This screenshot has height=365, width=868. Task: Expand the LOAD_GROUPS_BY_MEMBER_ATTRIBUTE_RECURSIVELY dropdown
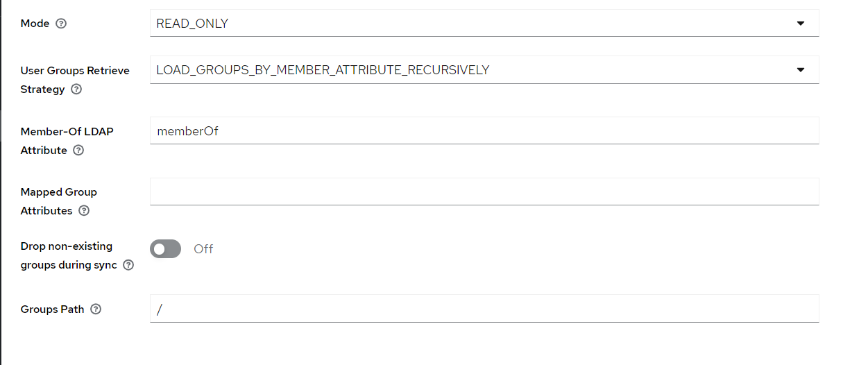click(484, 69)
